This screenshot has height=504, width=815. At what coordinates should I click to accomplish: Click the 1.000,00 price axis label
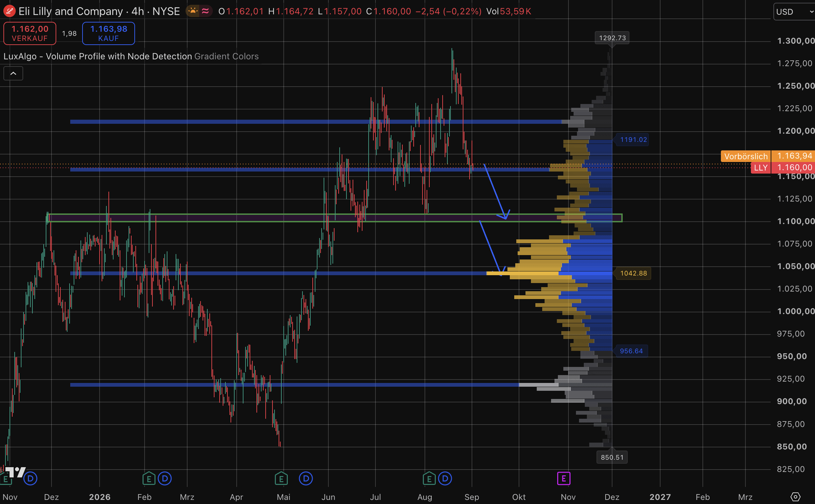coord(796,311)
